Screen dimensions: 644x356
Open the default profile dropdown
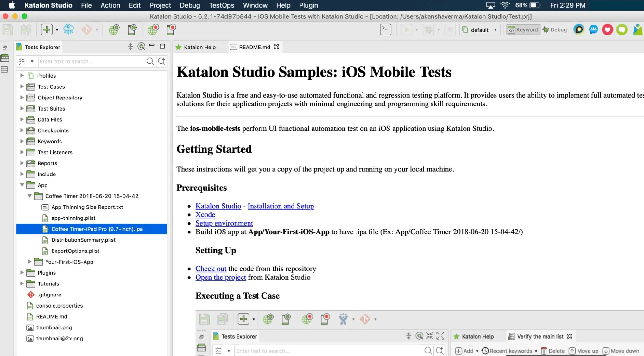tap(480, 30)
